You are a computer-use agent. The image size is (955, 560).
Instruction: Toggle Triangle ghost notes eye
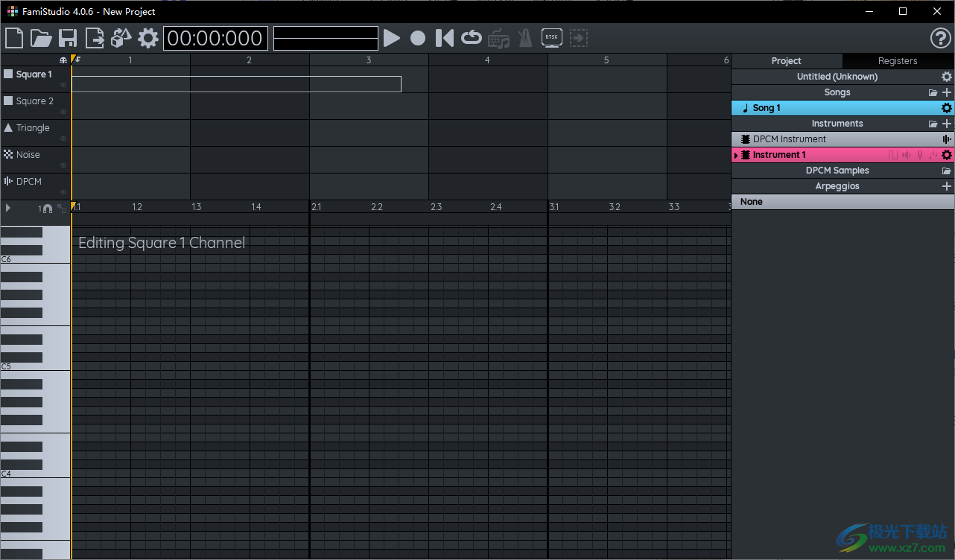63,139
